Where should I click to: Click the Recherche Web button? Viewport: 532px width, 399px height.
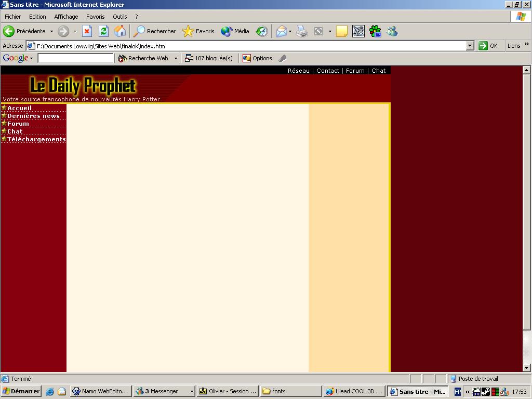[x=143, y=58]
